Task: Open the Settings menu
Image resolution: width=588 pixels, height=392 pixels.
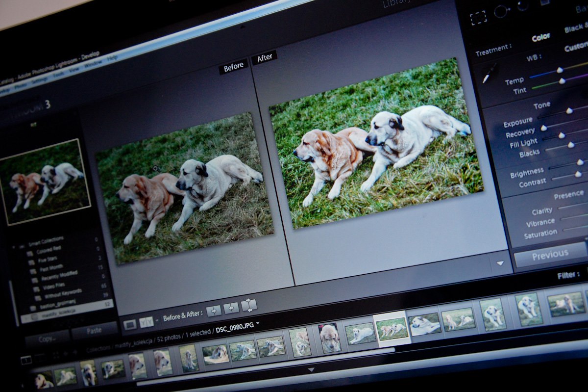Action: coord(39,81)
